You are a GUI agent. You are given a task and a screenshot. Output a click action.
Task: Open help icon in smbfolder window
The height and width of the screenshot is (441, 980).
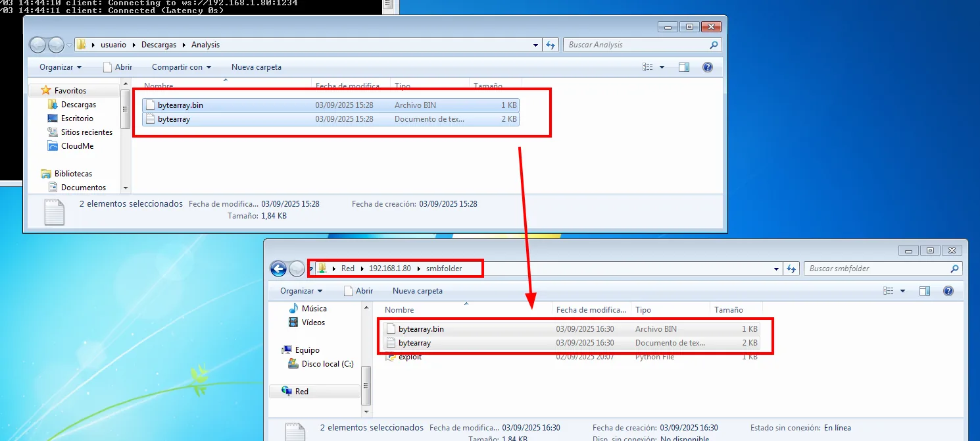point(948,291)
